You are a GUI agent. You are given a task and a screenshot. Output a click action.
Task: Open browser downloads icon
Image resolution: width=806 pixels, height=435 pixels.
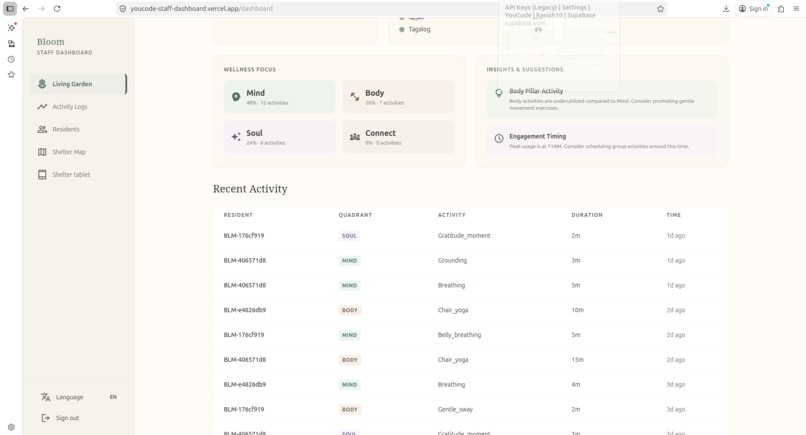tap(726, 9)
